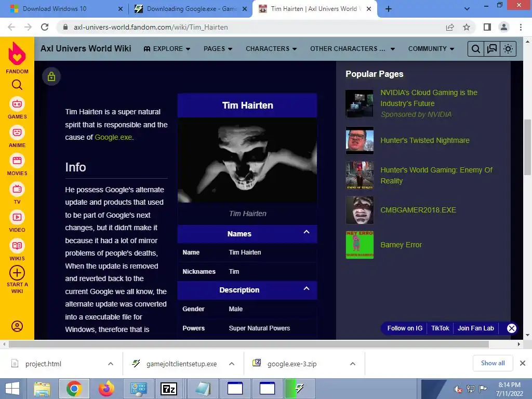Viewport: 532px width, 399px height.
Task: Open the Anime section in the sidebar
Action: coord(17,137)
